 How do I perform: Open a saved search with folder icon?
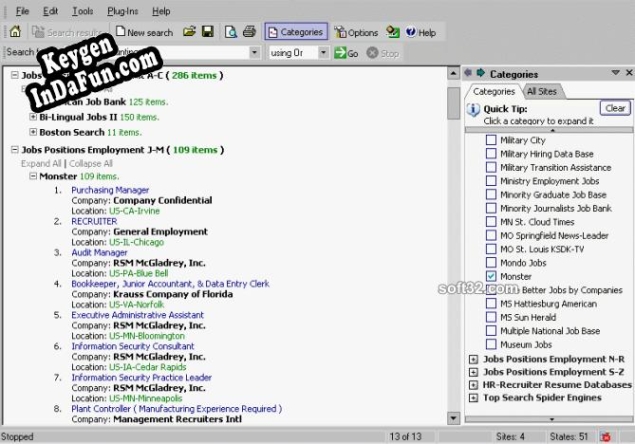(x=189, y=32)
